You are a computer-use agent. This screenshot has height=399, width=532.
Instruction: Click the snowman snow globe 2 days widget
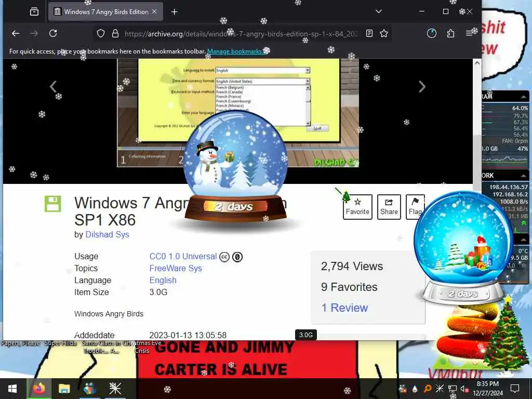(235, 167)
